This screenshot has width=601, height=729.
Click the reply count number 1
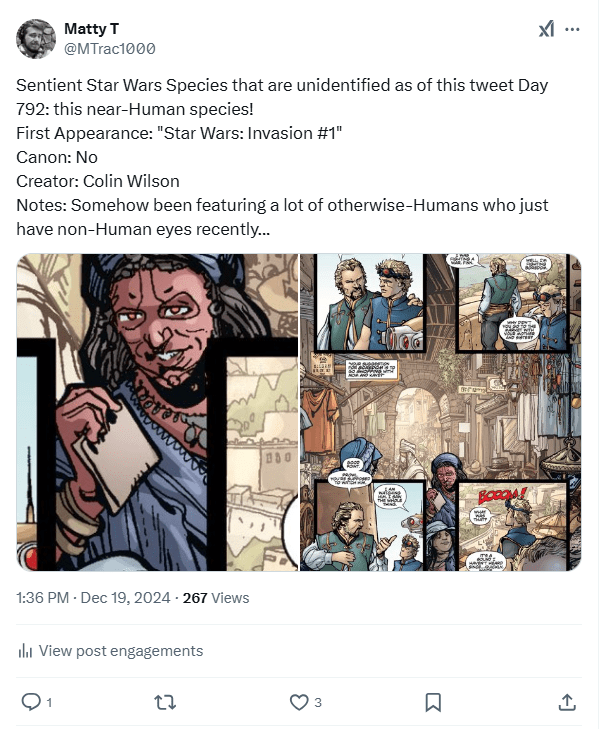[49, 703]
